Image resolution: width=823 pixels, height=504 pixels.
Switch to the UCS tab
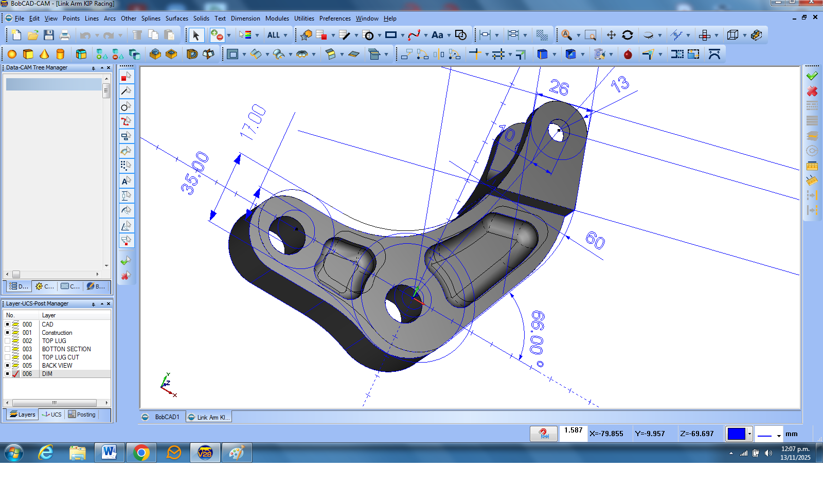coord(51,415)
